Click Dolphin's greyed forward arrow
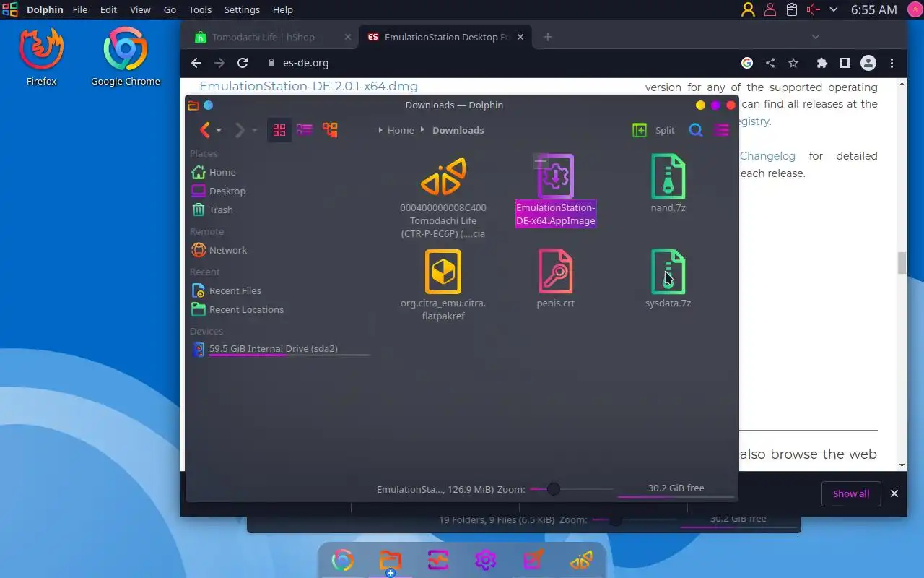Viewport: 924px width, 578px height. coord(239,130)
